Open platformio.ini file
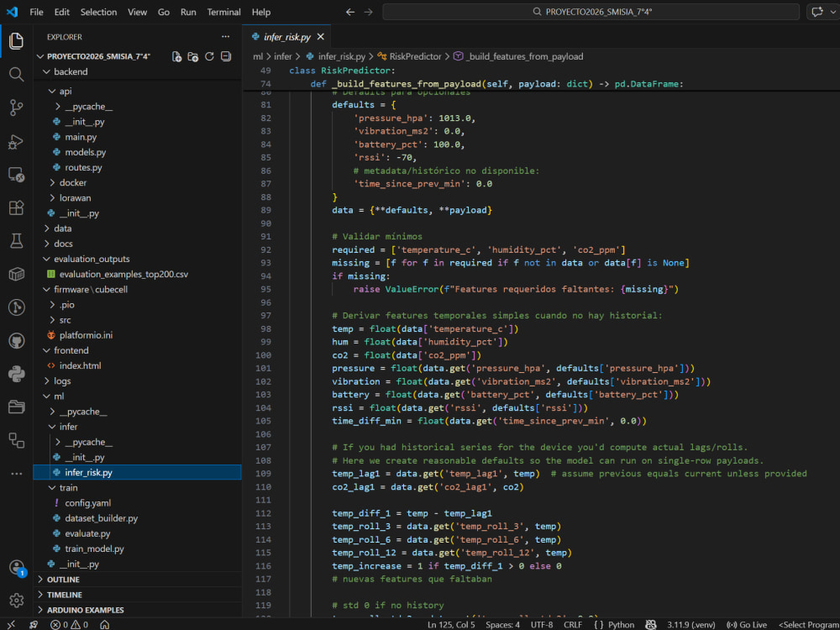This screenshot has width=840, height=630. (86, 335)
